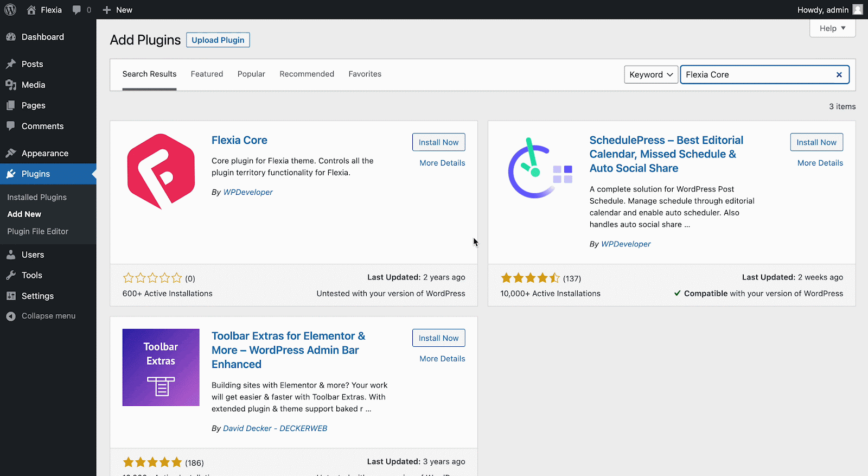Click the 3 items count text
This screenshot has height=476, width=868.
click(842, 106)
